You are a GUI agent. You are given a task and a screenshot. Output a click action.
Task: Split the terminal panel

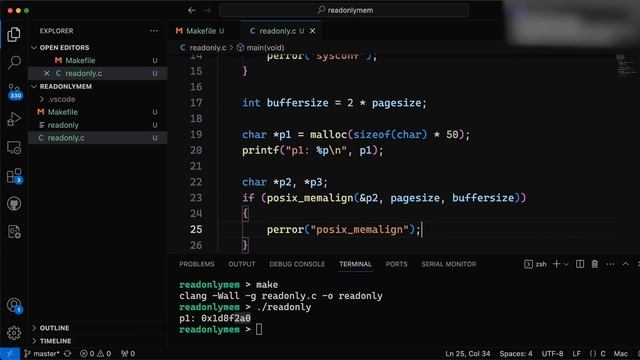pos(580,264)
